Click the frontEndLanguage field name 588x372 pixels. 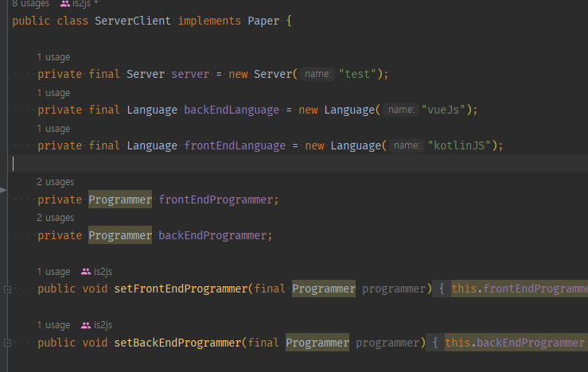coord(235,145)
